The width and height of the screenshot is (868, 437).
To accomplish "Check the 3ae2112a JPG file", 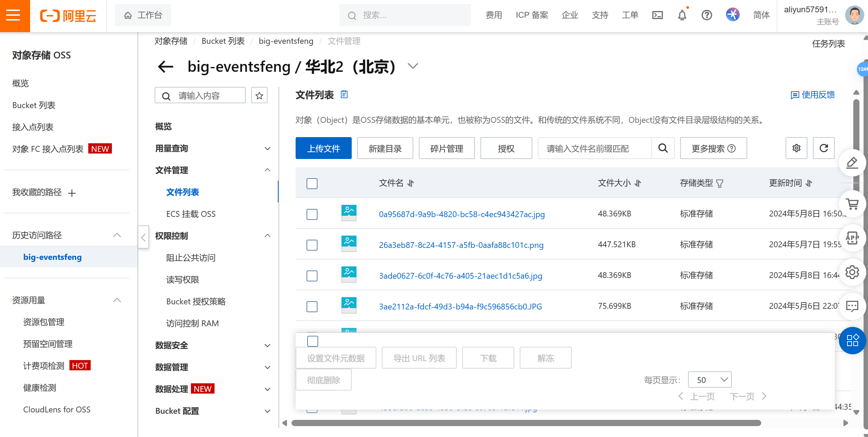I will (312, 307).
